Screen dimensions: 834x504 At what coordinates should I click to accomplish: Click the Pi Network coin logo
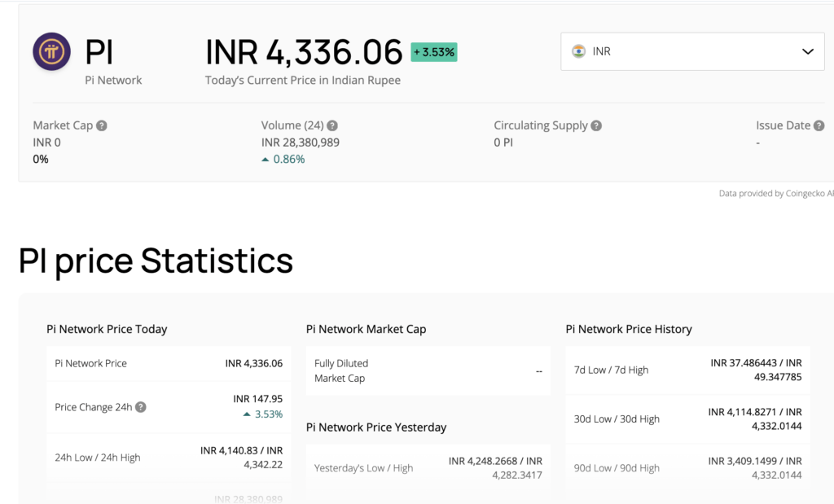coord(51,51)
